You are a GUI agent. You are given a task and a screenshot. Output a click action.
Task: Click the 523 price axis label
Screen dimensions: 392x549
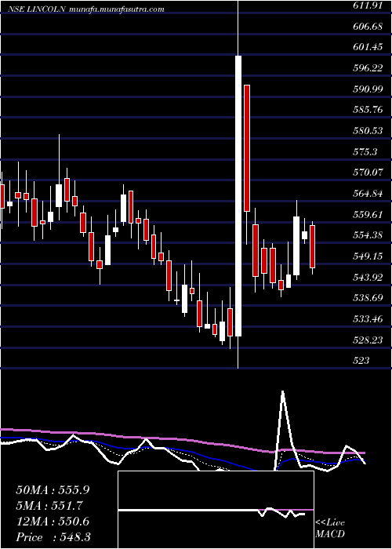tap(361, 361)
